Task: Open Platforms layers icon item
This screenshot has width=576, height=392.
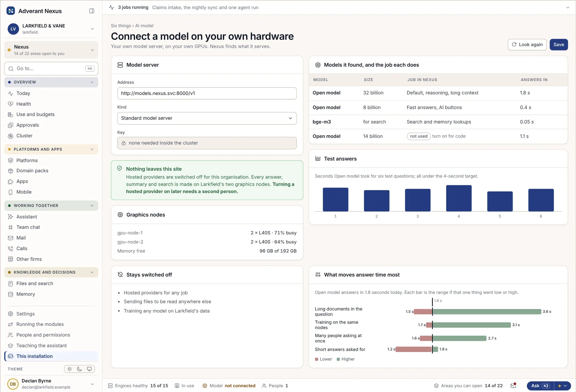Action: [10, 160]
